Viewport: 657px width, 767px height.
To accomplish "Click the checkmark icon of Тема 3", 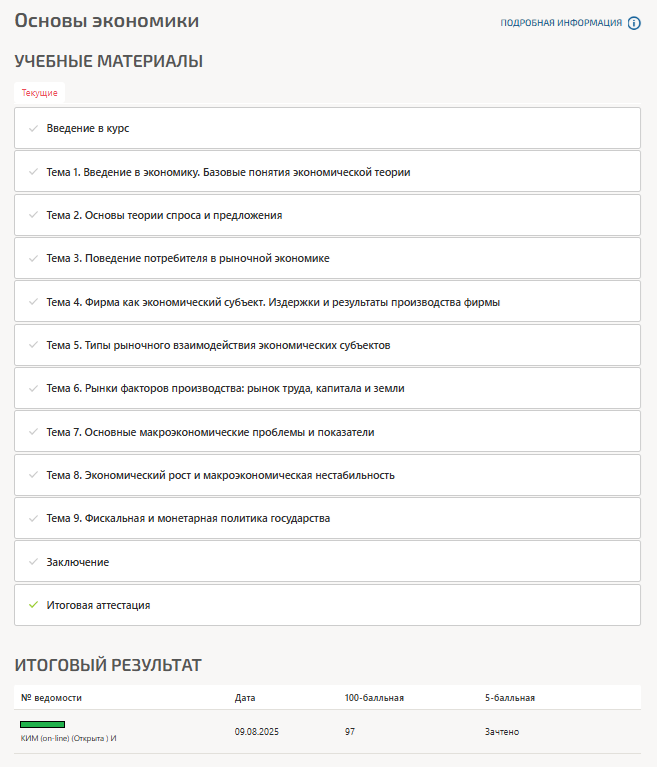I will pos(33,258).
